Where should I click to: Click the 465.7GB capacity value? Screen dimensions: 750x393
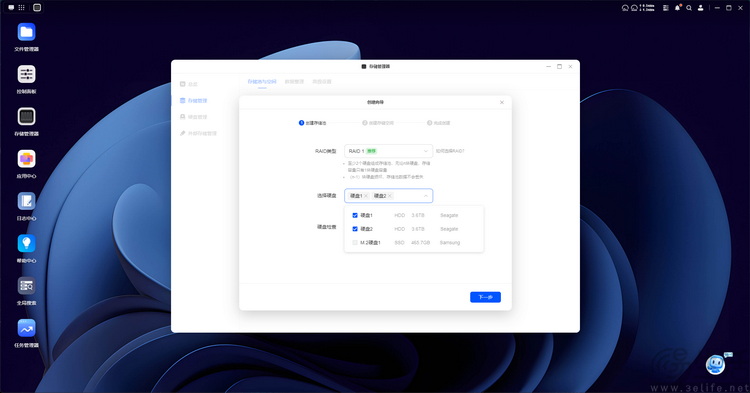click(420, 243)
